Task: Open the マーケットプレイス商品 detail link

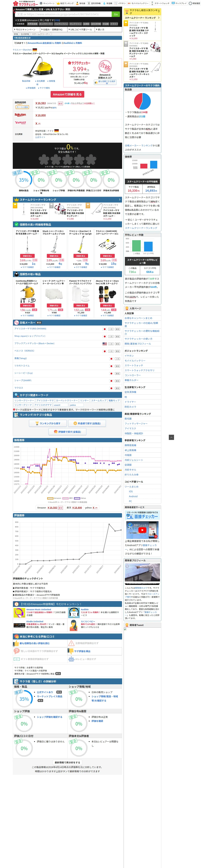Action: pyautogui.click(x=49, y=696)
